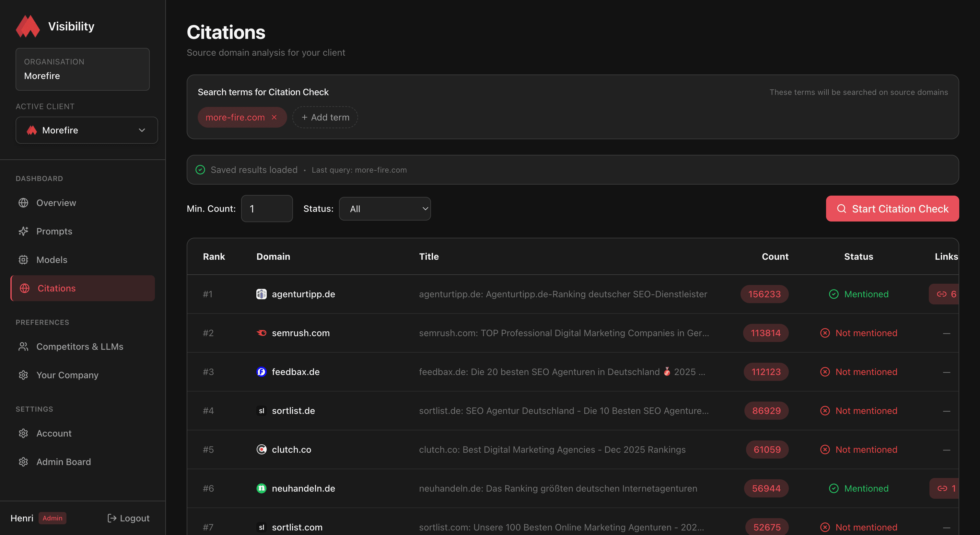
Task: Open the Status dropdown showing All
Action: [x=385, y=208]
